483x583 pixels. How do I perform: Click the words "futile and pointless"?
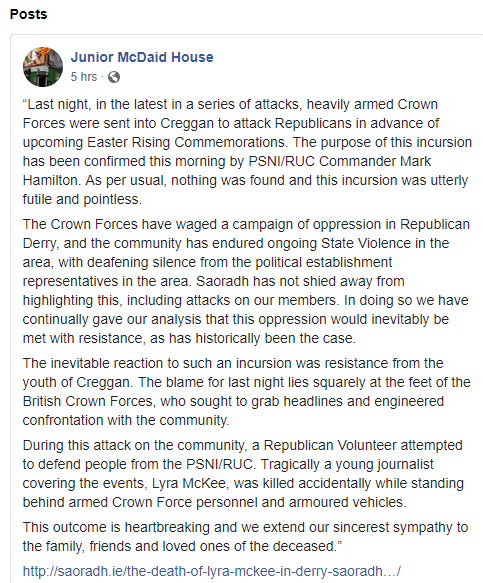point(81,199)
